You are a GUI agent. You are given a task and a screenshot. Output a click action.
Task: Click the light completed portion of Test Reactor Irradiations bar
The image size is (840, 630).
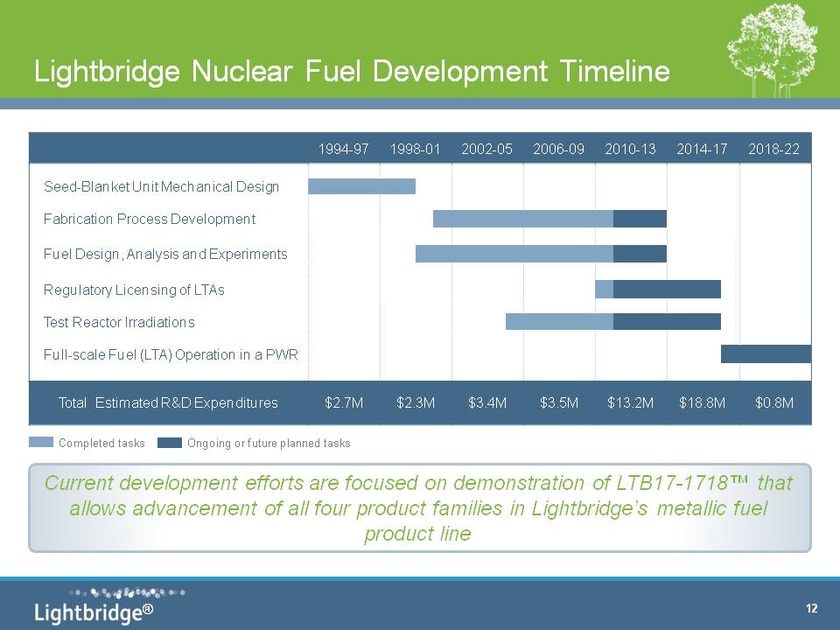559,321
